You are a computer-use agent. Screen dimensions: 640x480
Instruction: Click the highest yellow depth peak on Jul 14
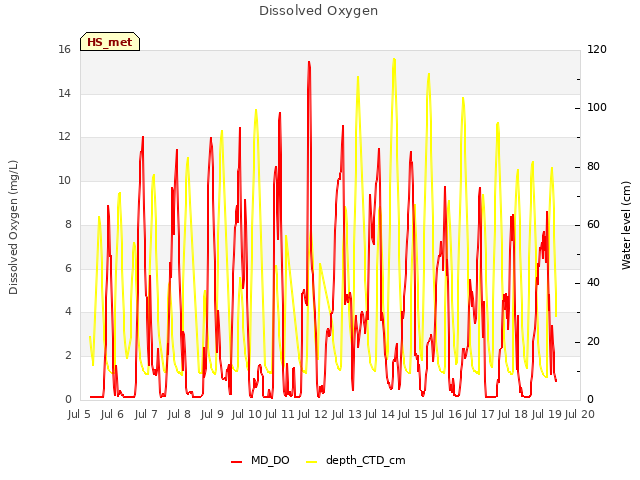coord(394,59)
